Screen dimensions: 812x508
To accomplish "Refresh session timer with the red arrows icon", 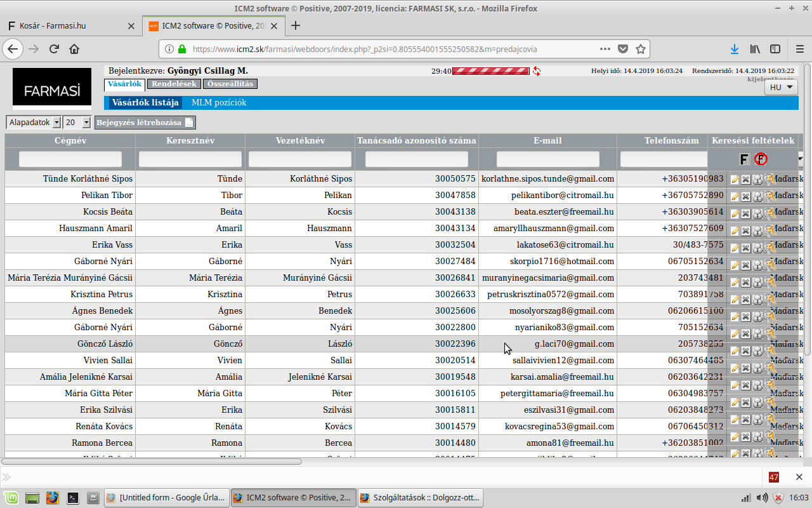I will click(537, 71).
